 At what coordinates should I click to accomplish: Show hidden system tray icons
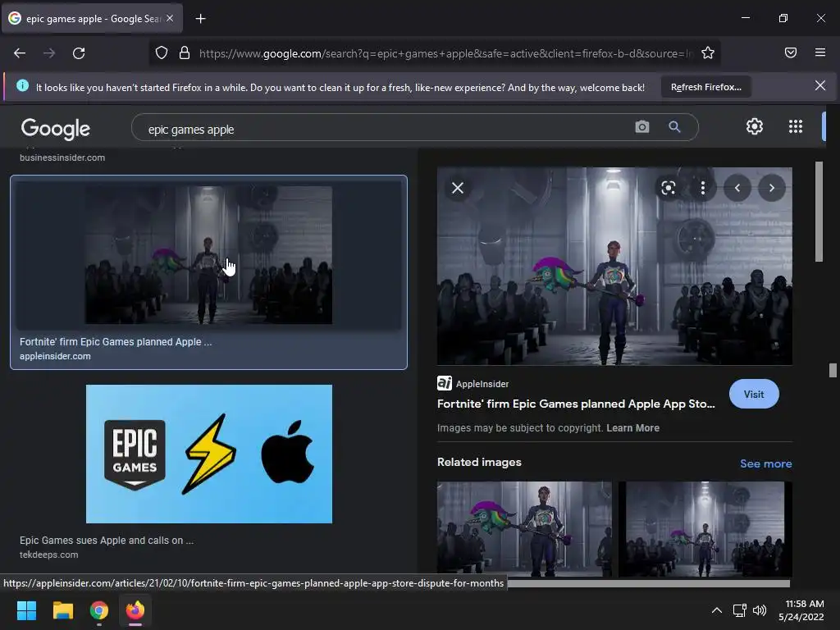[716, 610]
